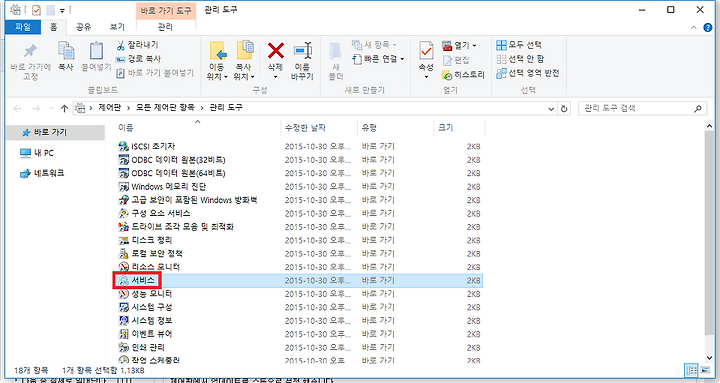Select the 시스템 구성 icon
The width and height of the screenshot is (720, 383).
[x=123, y=307]
